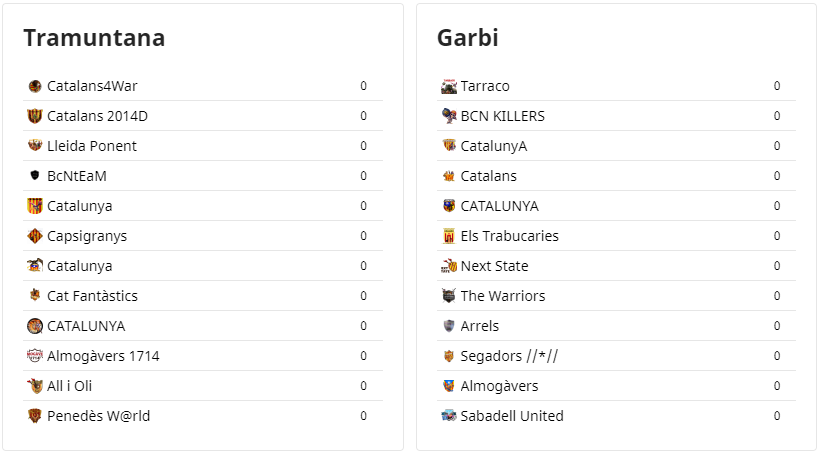The image size is (820, 453).
Task: Click the Catalans 2014D shield icon
Action: [35, 116]
